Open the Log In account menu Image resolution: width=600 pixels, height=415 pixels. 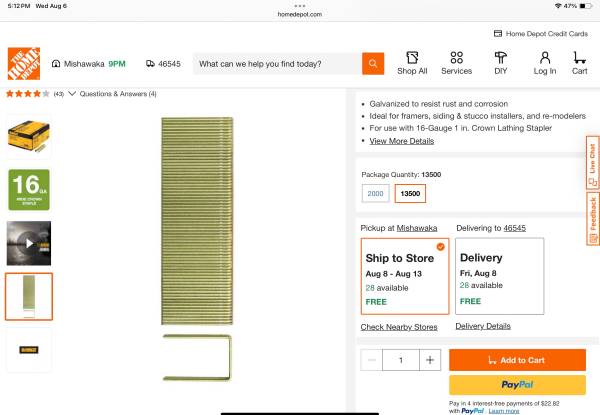545,63
